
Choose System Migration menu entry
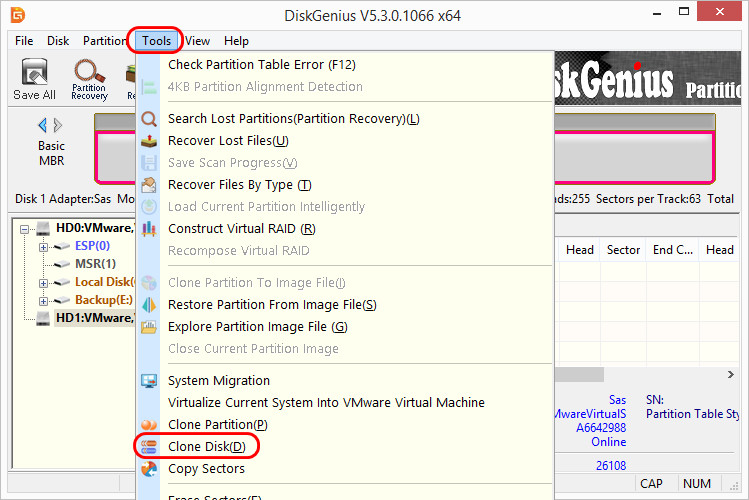point(219,381)
